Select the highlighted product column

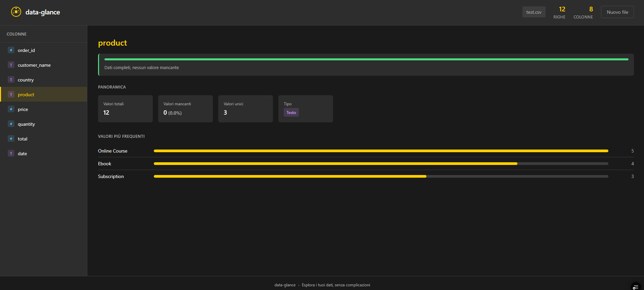[x=26, y=95]
